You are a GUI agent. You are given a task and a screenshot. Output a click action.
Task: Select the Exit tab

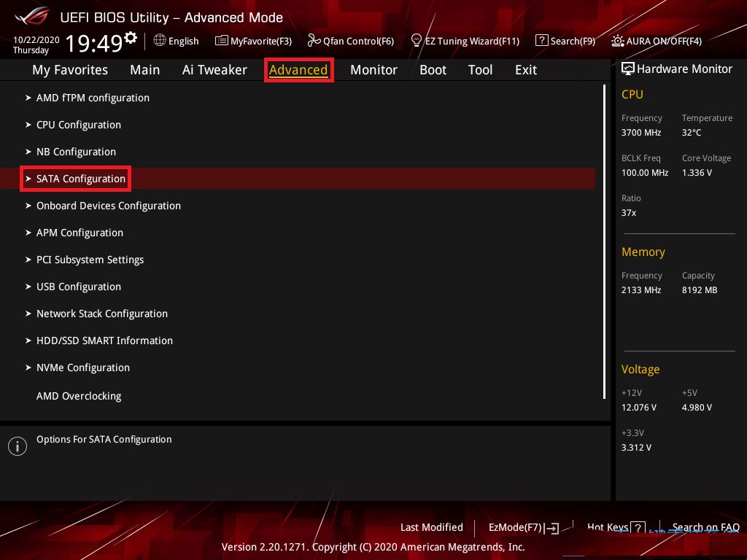[526, 69]
